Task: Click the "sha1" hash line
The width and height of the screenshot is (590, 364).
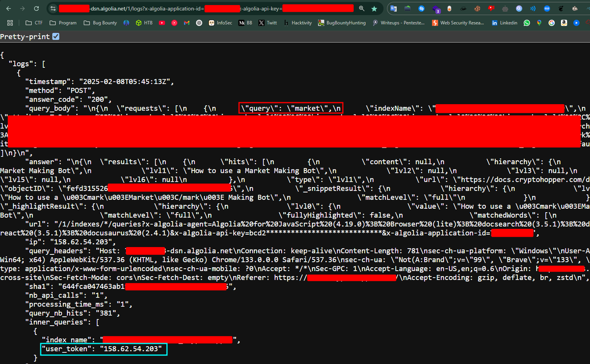Action: click(x=131, y=287)
